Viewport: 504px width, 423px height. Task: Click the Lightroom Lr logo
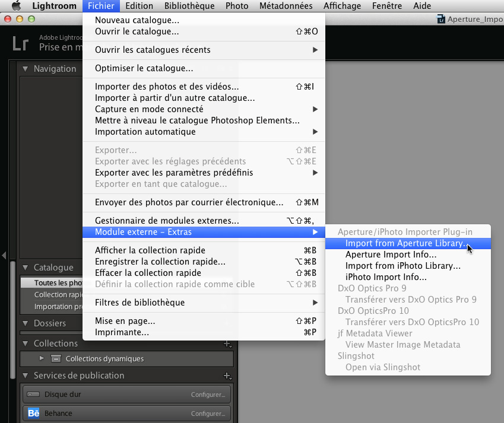pos(21,43)
